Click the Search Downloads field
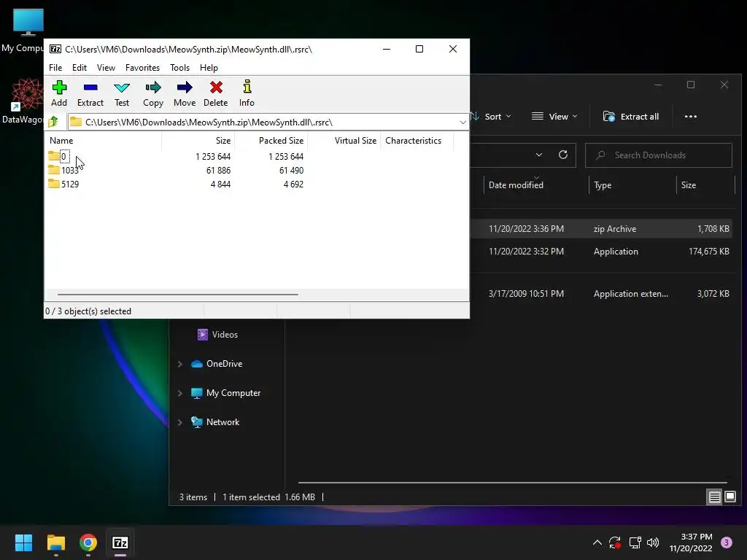The height and width of the screenshot is (560, 747). [x=659, y=155]
